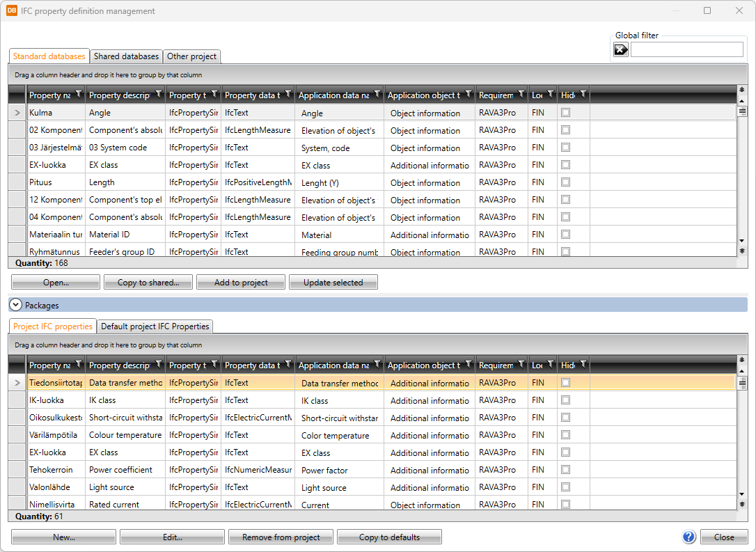Clear the global filter with the X icon

pyautogui.click(x=620, y=49)
